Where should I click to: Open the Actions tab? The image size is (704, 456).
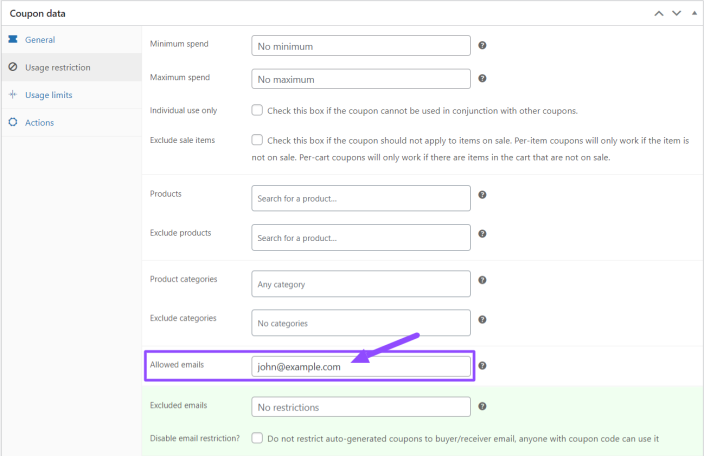(x=39, y=122)
